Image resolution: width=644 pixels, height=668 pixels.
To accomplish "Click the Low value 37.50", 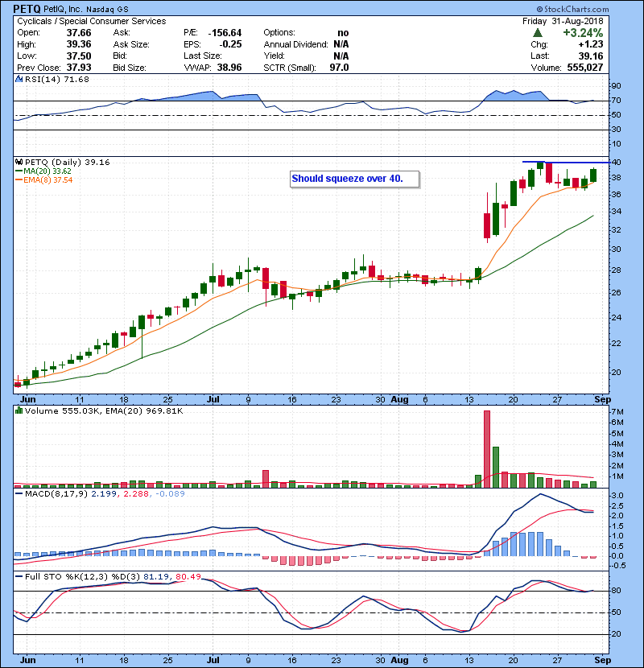I will click(79, 56).
